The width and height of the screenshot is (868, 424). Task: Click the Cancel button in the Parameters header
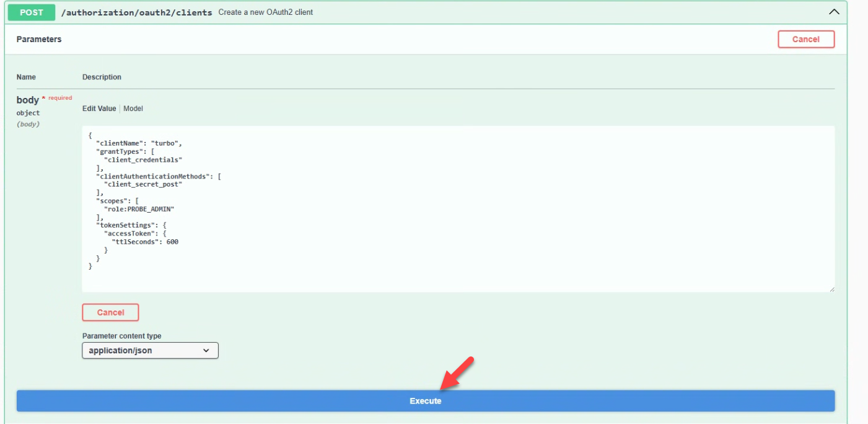point(806,39)
